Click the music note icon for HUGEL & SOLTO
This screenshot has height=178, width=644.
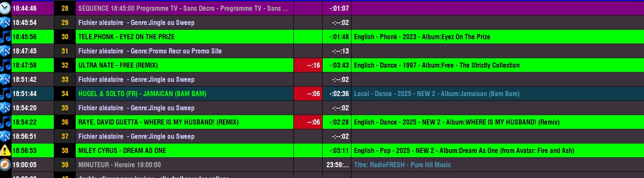point(5,94)
